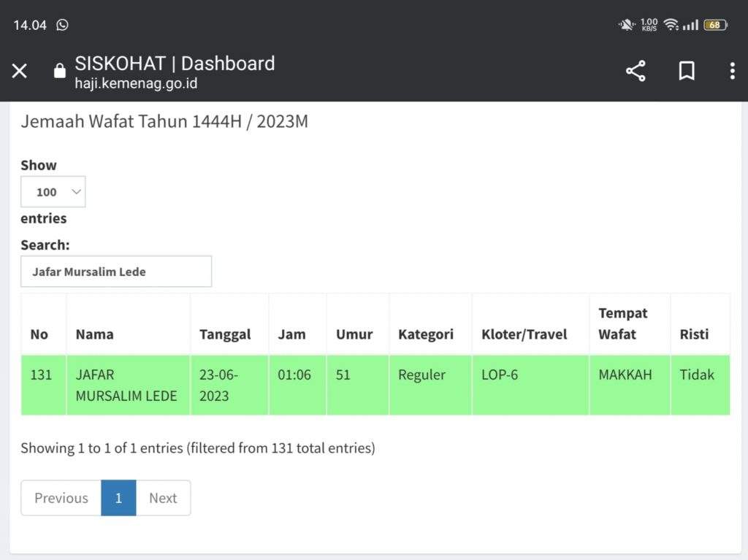748x560 pixels.
Task: Go to the Previous page
Action: (x=61, y=498)
